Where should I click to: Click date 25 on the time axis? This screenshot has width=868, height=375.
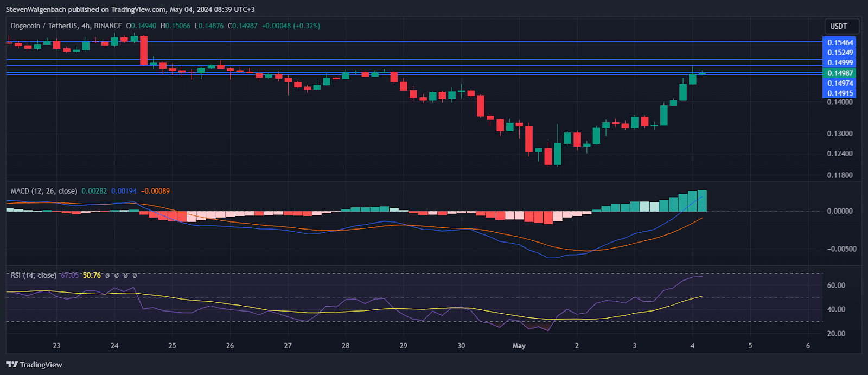click(x=172, y=346)
